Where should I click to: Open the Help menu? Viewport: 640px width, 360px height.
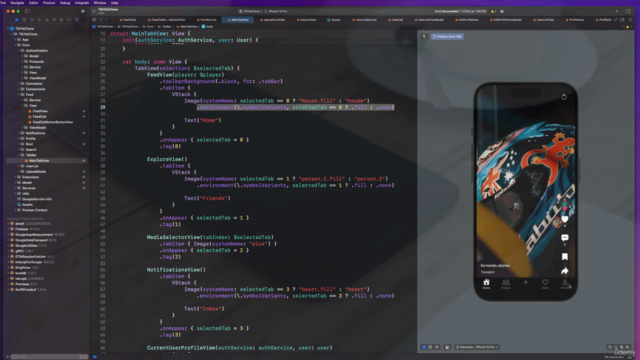coord(114,3)
